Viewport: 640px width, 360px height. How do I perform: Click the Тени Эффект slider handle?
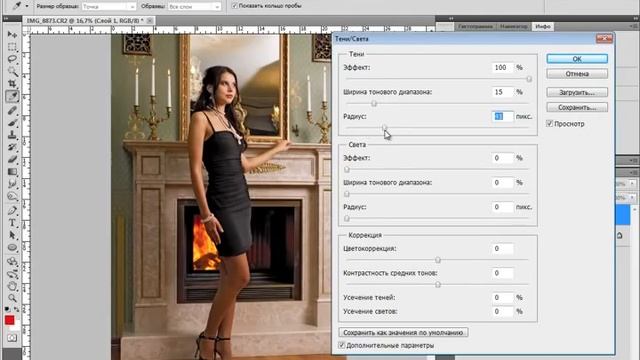pos(529,79)
